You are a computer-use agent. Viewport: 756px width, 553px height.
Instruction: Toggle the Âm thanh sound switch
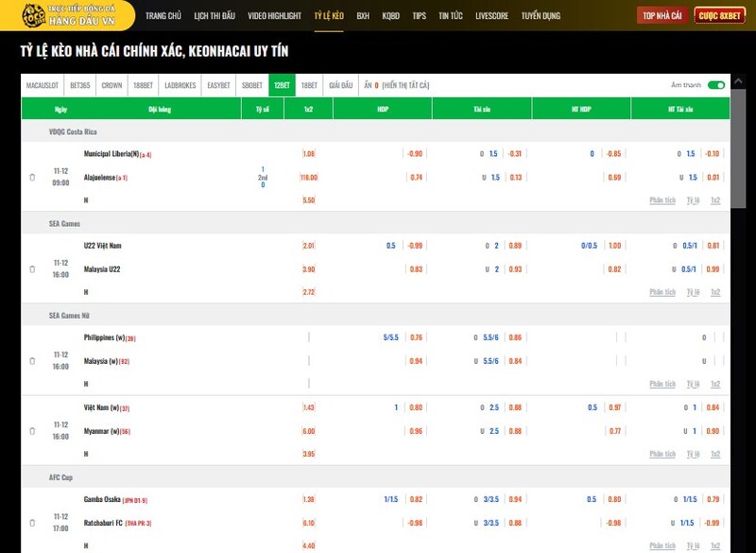click(x=715, y=85)
